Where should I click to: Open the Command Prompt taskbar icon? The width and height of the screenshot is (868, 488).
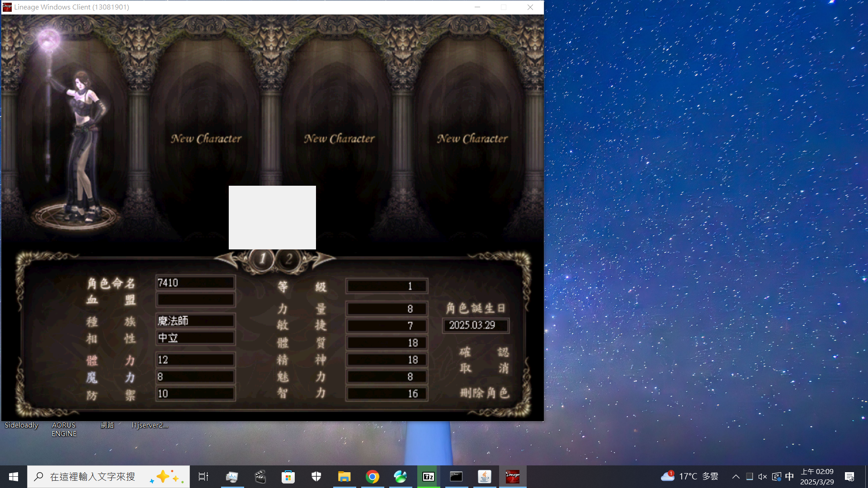(456, 477)
